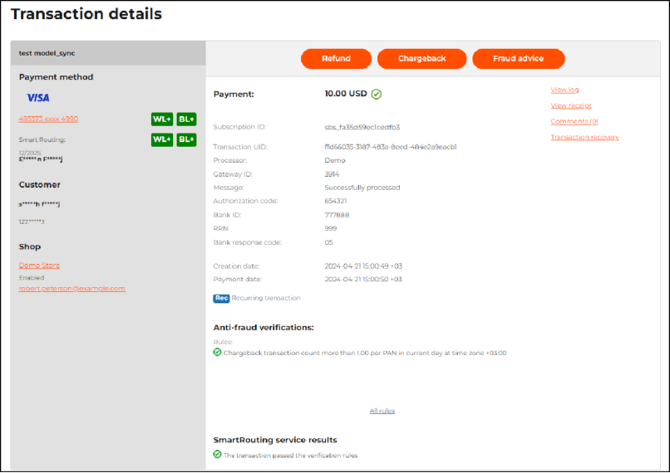670x473 pixels.
Task: Click the chargeback rule passed check icon
Action: tap(218, 352)
